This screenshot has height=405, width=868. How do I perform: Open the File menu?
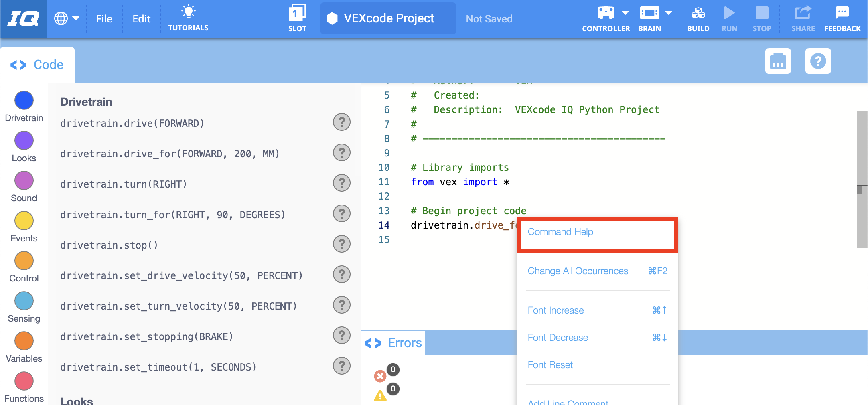(x=104, y=19)
